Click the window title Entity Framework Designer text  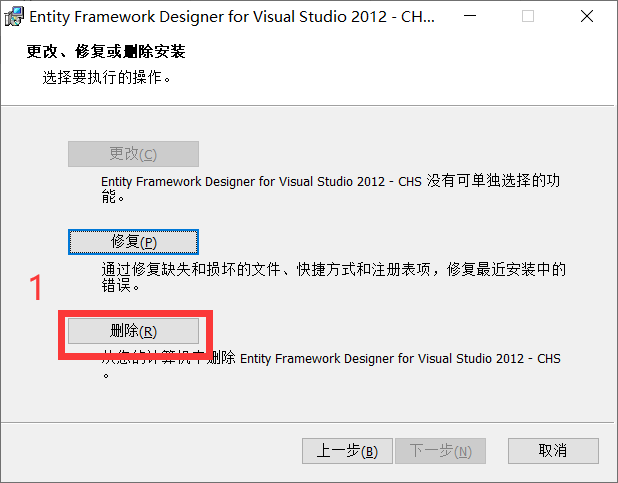click(232, 17)
